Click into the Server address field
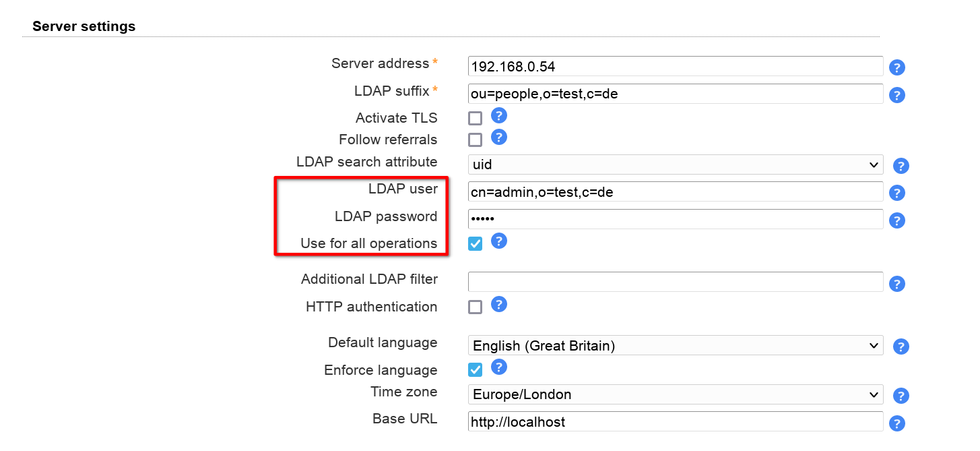The height and width of the screenshot is (451, 980). pos(675,66)
